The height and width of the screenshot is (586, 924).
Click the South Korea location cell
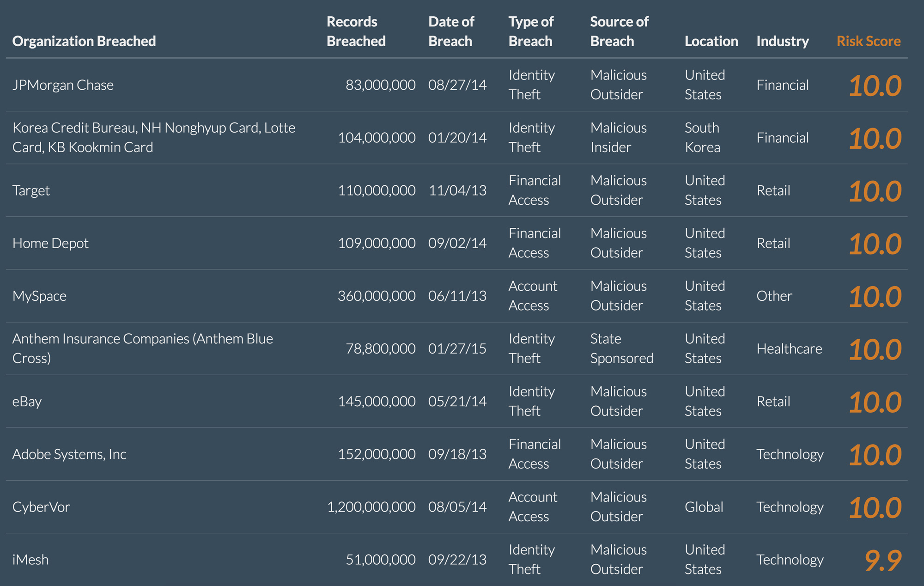tap(703, 137)
